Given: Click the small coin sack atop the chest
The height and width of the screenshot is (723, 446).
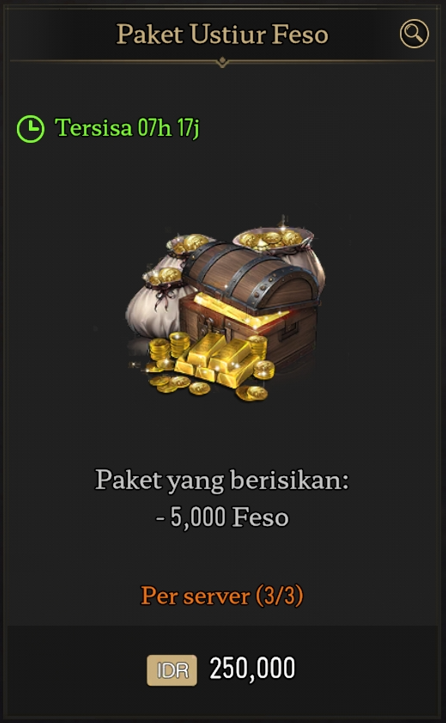Looking at the screenshot, I should click(x=189, y=245).
